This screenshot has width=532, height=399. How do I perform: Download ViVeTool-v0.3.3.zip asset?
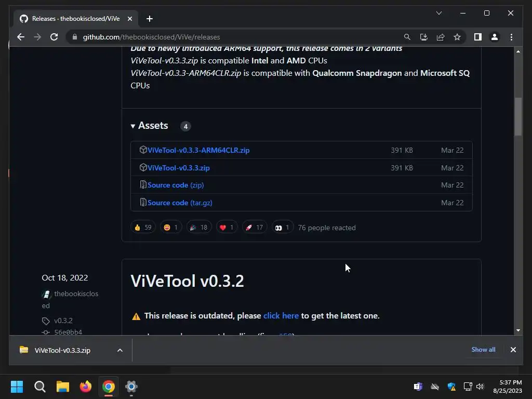(x=179, y=168)
